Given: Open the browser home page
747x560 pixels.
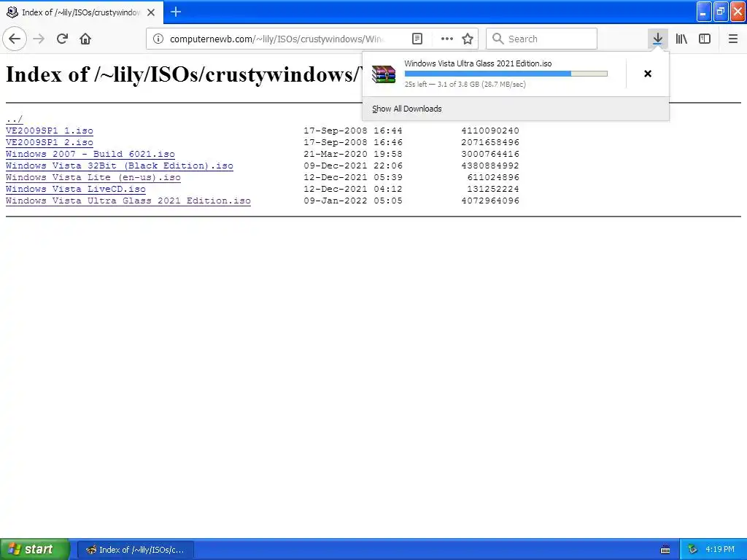Looking at the screenshot, I should click(x=85, y=39).
